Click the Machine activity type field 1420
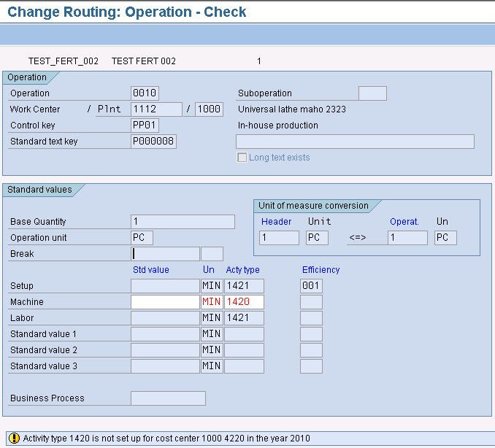The image size is (495, 448). (244, 302)
